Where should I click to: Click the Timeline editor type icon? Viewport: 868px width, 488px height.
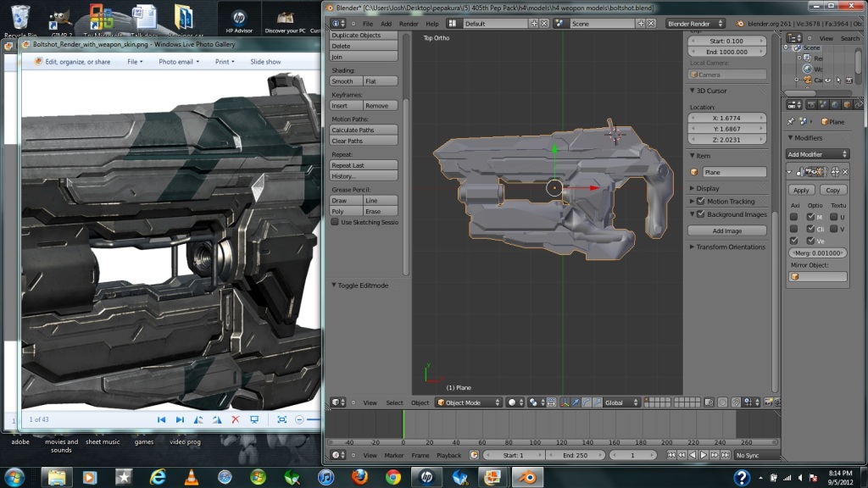coord(337,455)
